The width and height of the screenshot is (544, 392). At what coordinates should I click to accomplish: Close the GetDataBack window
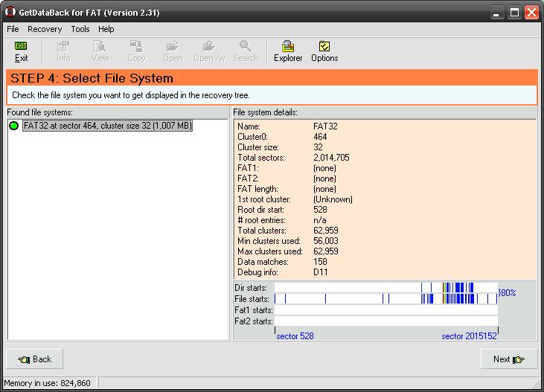[x=531, y=13]
